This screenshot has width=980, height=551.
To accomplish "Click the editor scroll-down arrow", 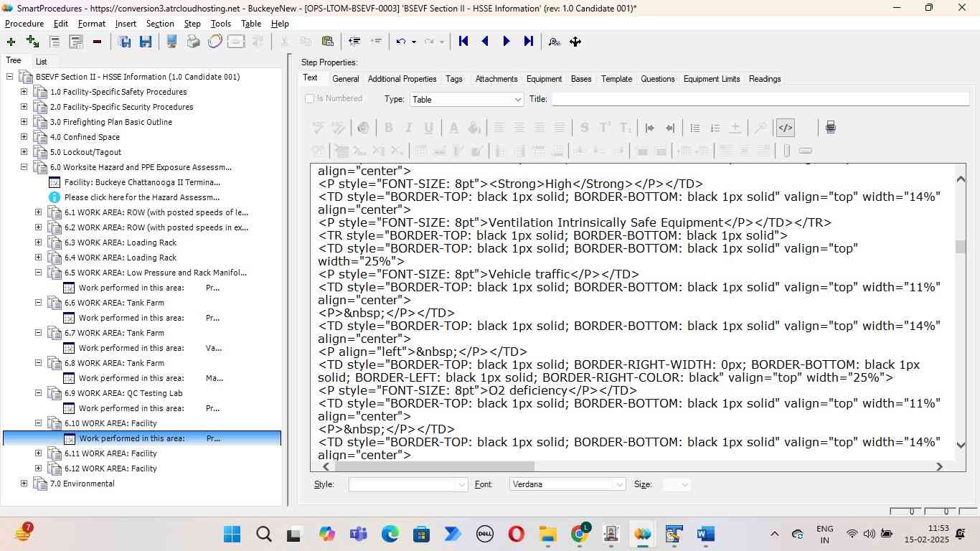I will coord(961,445).
